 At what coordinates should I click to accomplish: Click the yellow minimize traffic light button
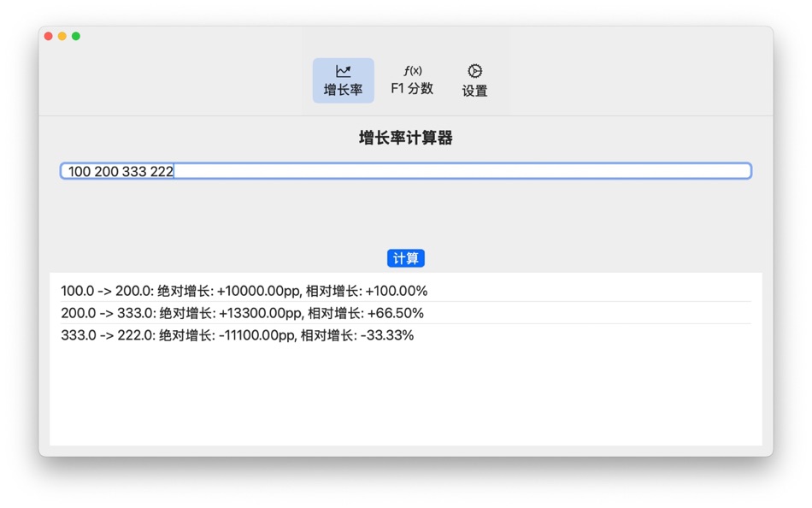click(x=63, y=36)
